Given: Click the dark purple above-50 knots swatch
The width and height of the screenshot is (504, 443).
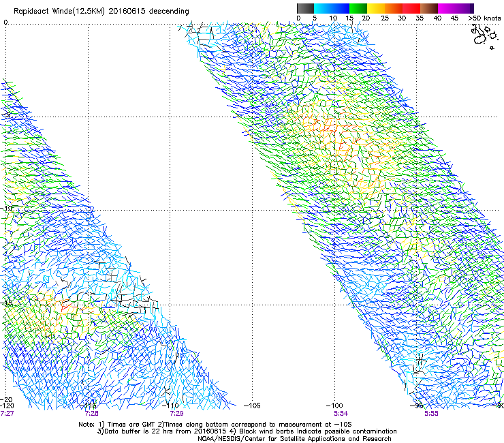Looking at the screenshot, I should pos(471,8).
